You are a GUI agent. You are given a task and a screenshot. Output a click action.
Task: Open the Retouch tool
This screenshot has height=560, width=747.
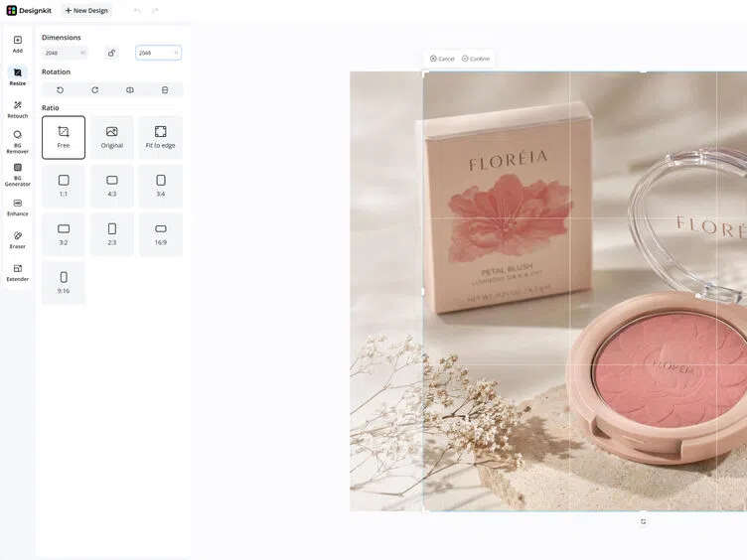[x=18, y=109]
